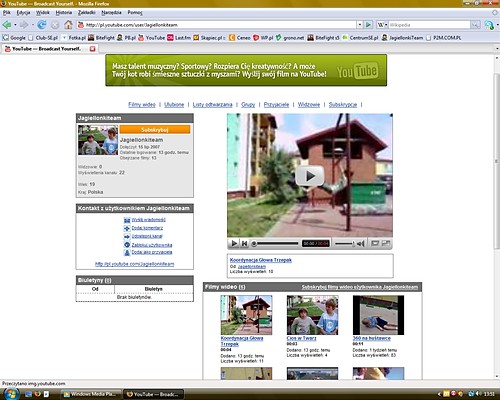Click the Windows Start orb

pyautogui.click(x=12, y=394)
